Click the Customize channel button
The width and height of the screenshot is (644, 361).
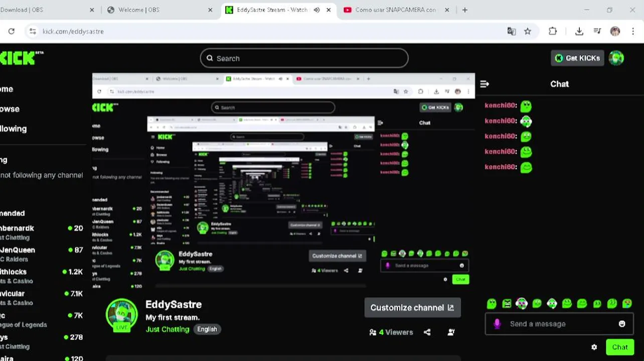pos(412,307)
